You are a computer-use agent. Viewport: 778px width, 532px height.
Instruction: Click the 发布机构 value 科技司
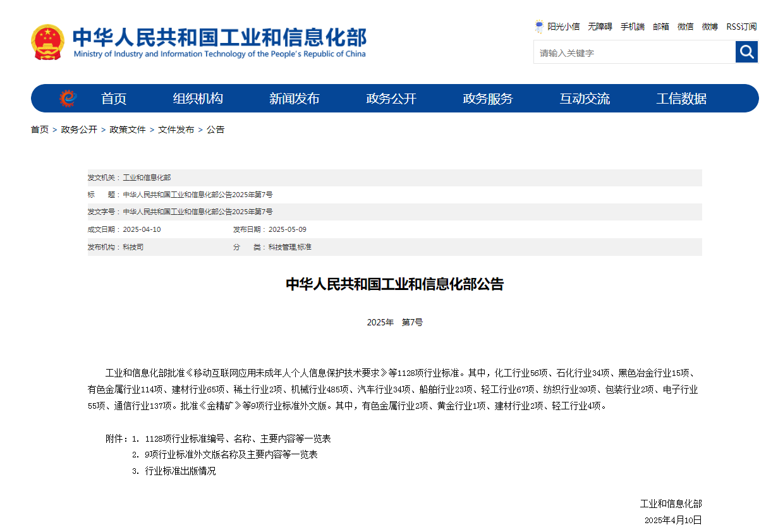[133, 247]
